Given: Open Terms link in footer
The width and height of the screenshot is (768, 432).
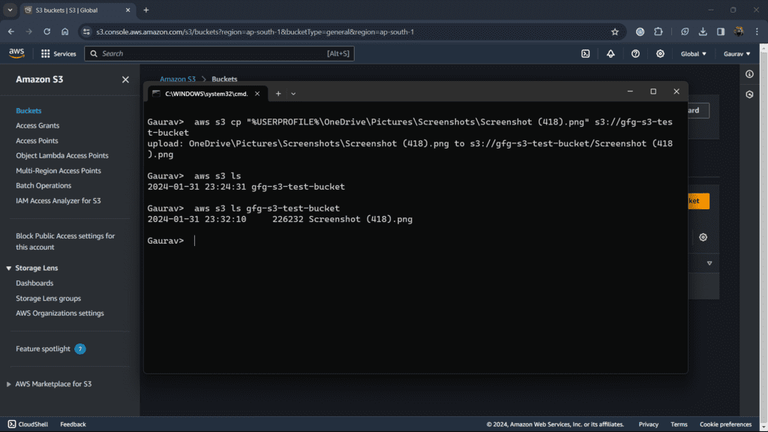Looking at the screenshot, I should coord(679,424).
